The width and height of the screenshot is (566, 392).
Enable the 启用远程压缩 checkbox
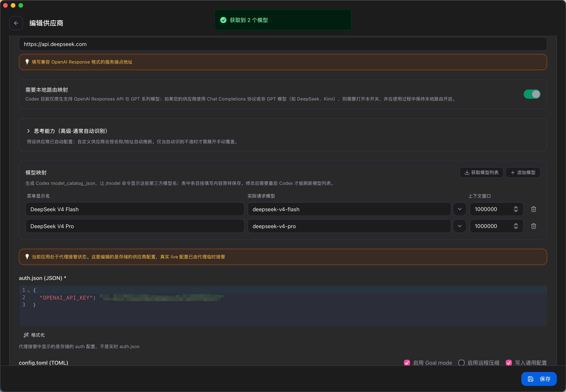[461, 363]
